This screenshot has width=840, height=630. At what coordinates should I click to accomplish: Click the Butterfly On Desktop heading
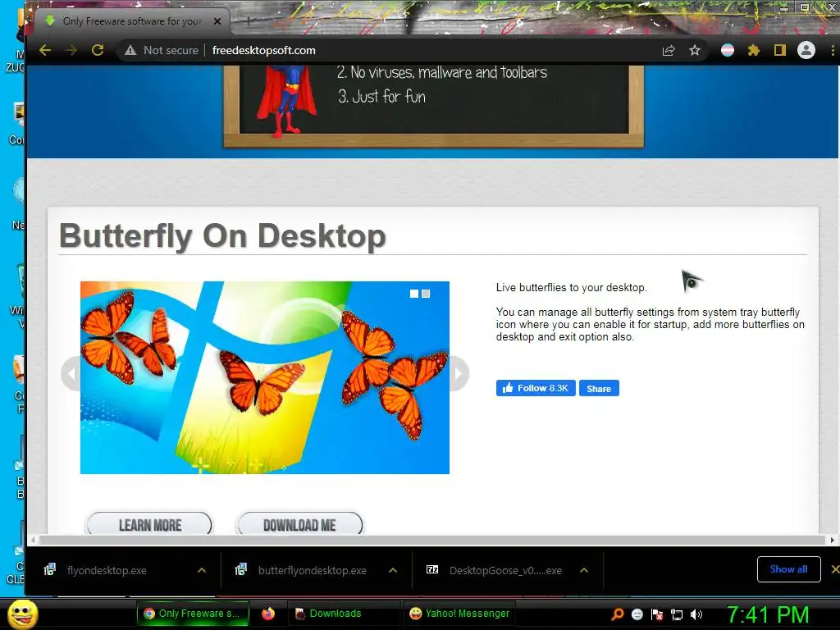point(222,235)
